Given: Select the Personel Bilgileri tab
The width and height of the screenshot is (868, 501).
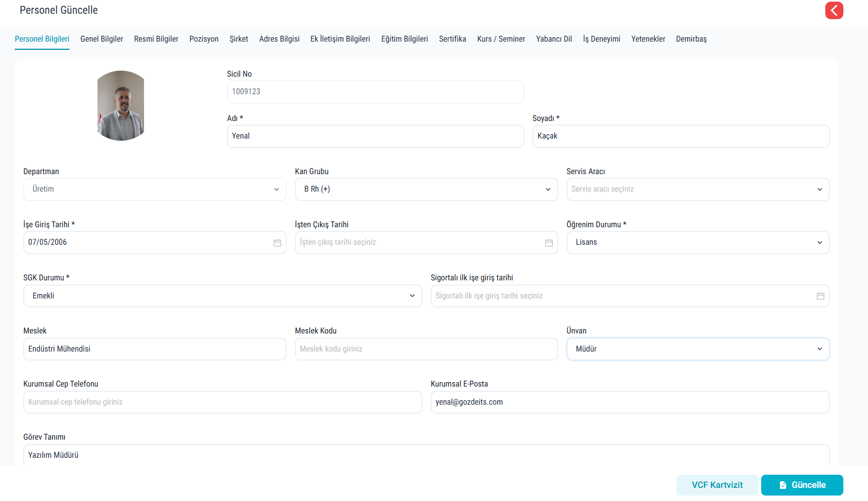Looking at the screenshot, I should (x=42, y=39).
